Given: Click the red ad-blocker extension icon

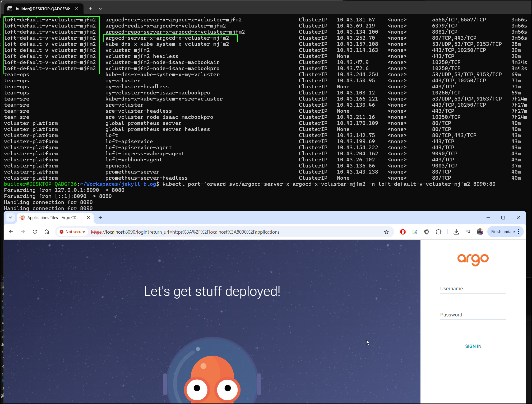Looking at the screenshot, I should pos(403,232).
